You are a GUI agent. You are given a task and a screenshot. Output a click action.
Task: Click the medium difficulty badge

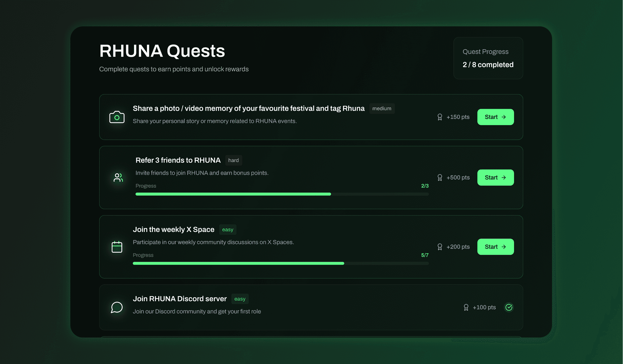coord(382,109)
